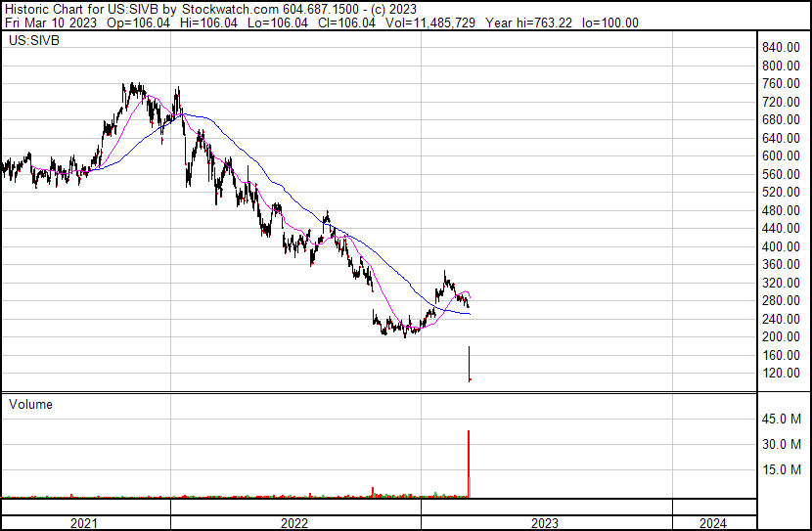Click the tall red volume spike bar
The width and height of the screenshot is (812, 531).
coord(469,464)
